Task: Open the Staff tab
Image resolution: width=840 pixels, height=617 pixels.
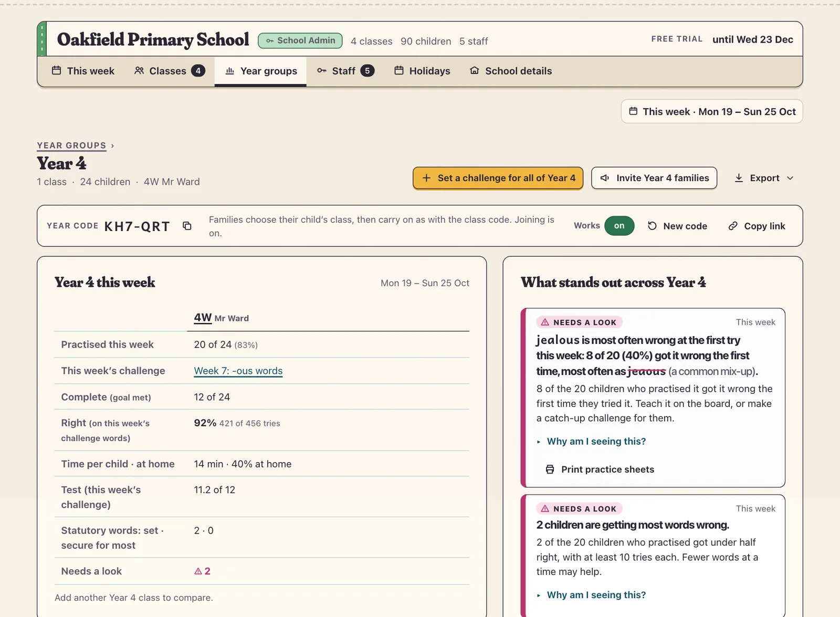Action: pyautogui.click(x=345, y=71)
